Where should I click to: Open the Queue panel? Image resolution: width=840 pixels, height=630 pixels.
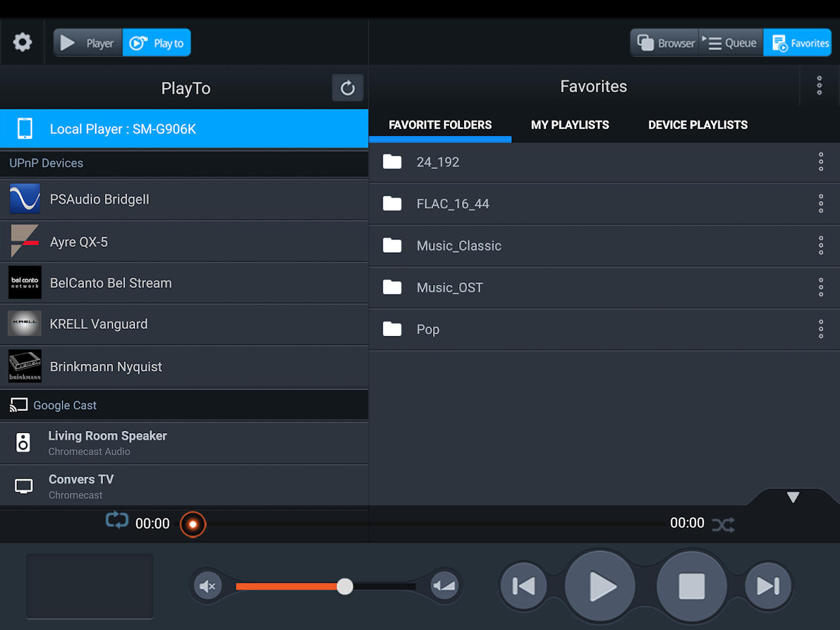click(x=730, y=43)
